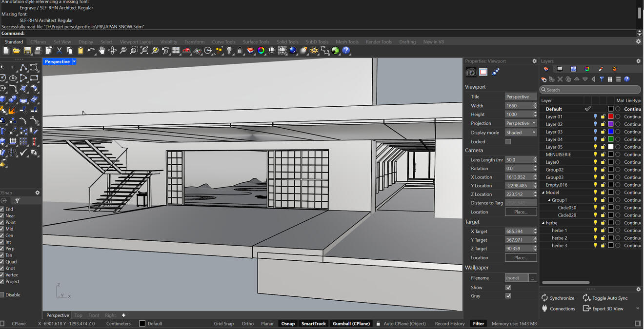Click the Rectangle drawing tool
644x329 pixels.
coord(34,78)
